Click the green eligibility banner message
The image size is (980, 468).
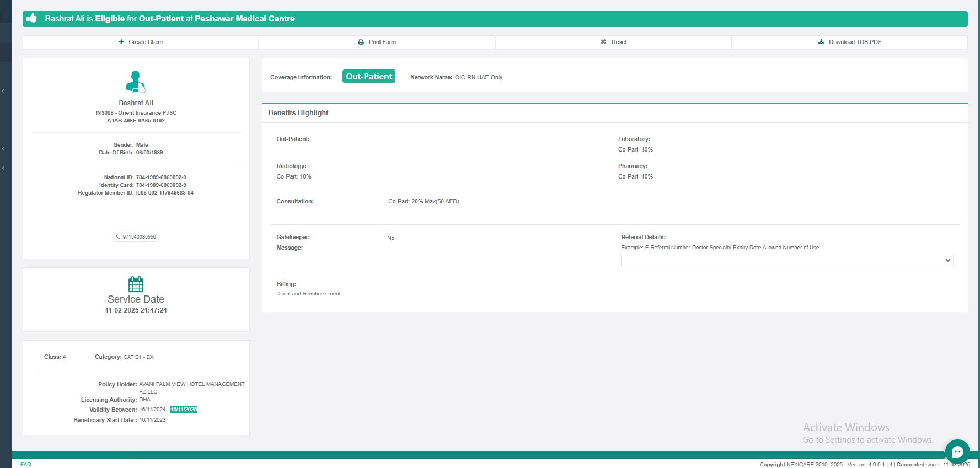(x=170, y=19)
